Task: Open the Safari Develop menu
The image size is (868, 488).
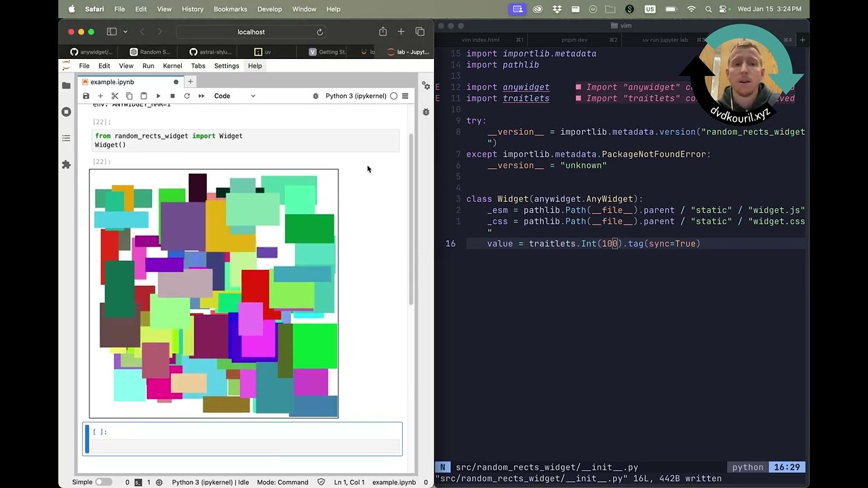Action: pos(269,9)
